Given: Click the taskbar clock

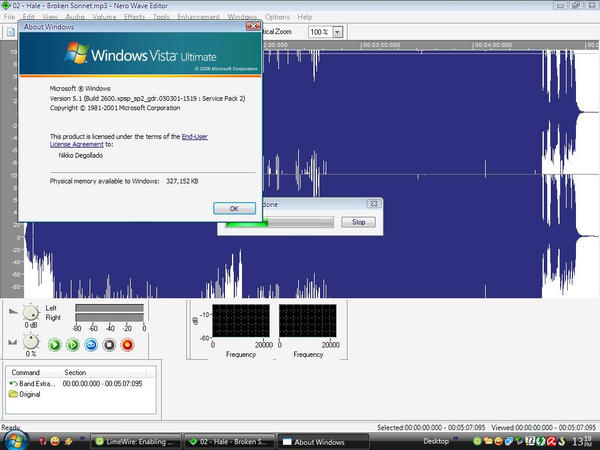Looking at the screenshot, I should [584, 441].
